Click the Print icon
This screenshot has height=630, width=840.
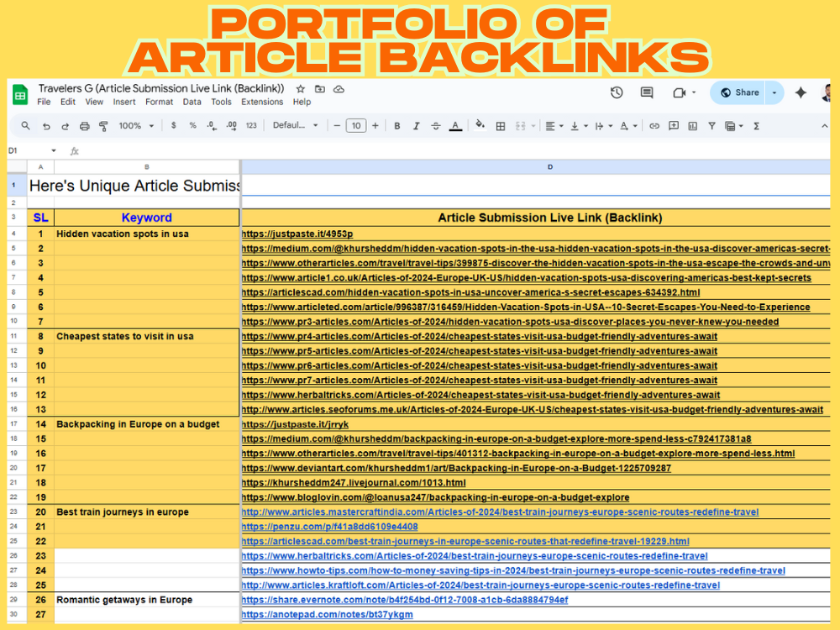(x=84, y=126)
